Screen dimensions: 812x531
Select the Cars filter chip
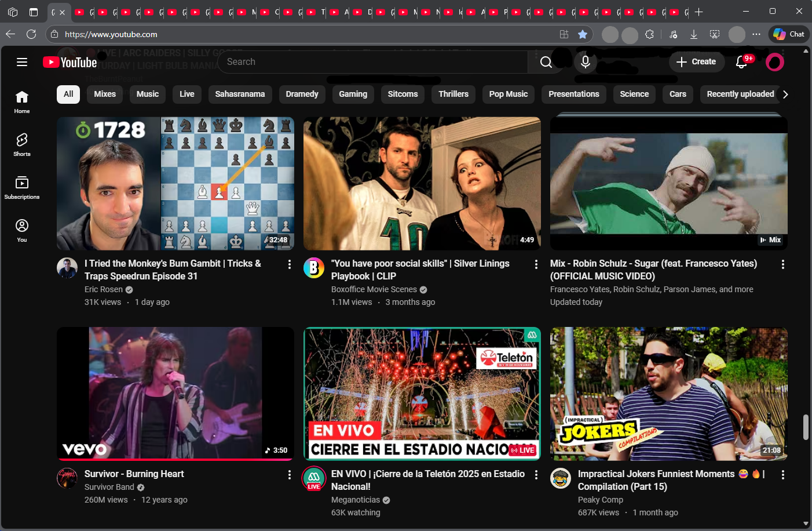[678, 94]
